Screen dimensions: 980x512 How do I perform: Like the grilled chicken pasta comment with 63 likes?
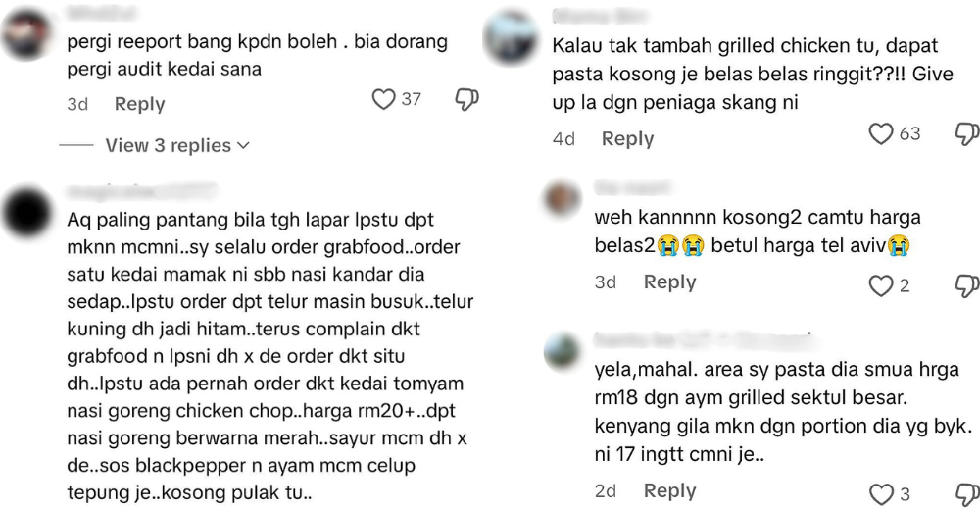coord(881,134)
